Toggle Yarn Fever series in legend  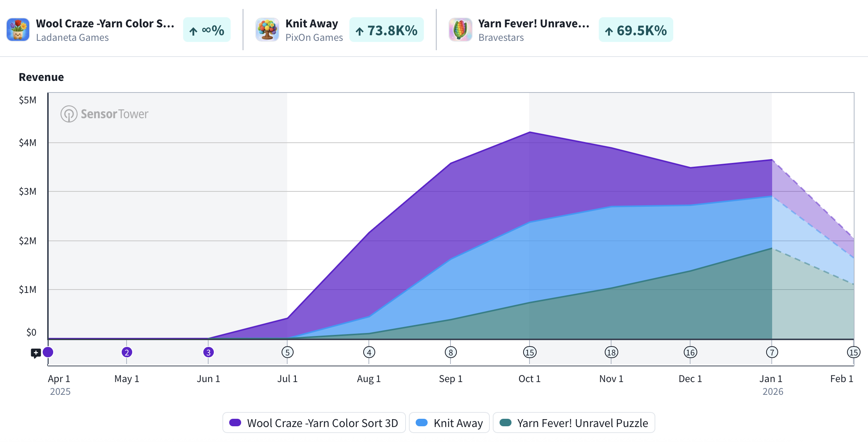pos(574,423)
